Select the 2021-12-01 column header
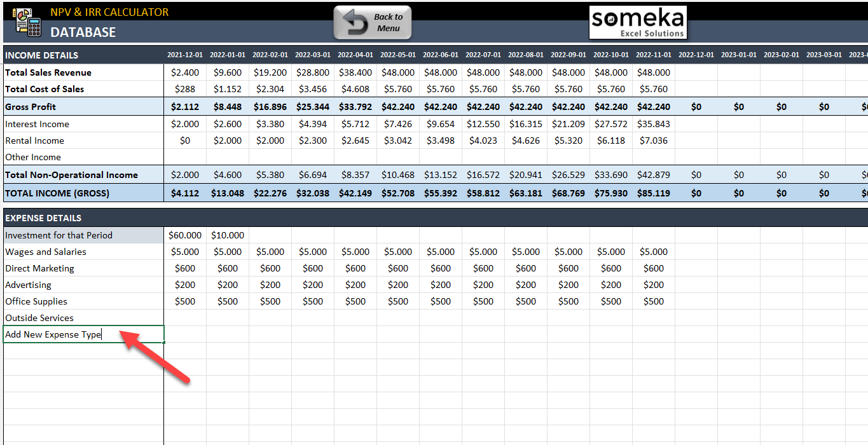This screenshot has width=868, height=445. pos(185,55)
